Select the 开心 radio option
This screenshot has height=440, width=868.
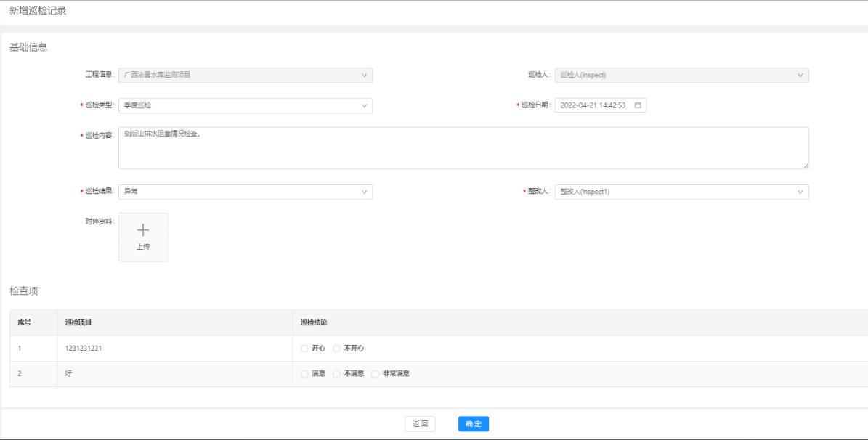tap(305, 349)
